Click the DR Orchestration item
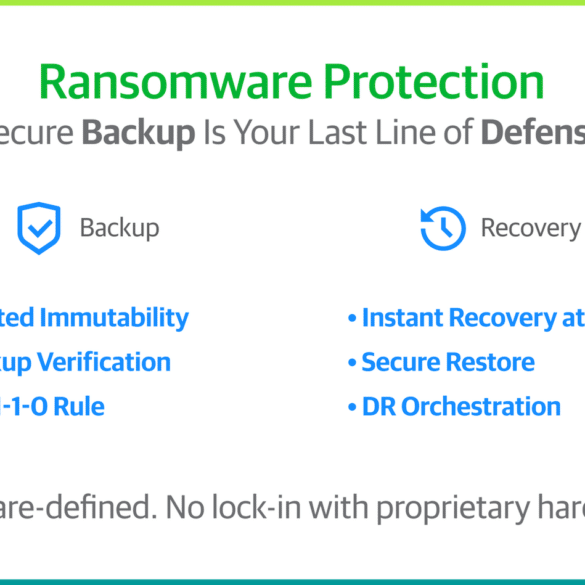Viewport: 585px width, 585px height. 462,406
